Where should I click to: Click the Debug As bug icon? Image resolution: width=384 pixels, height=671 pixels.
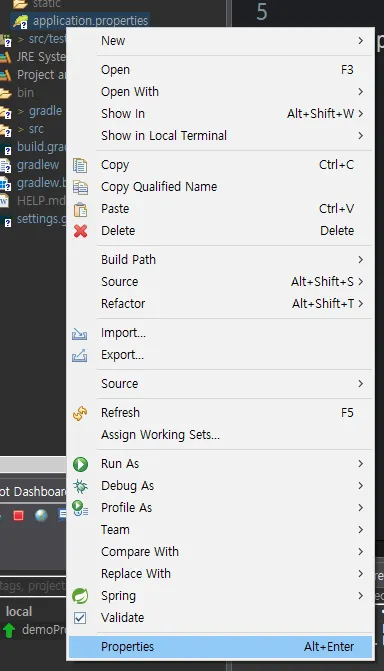tap(80, 486)
